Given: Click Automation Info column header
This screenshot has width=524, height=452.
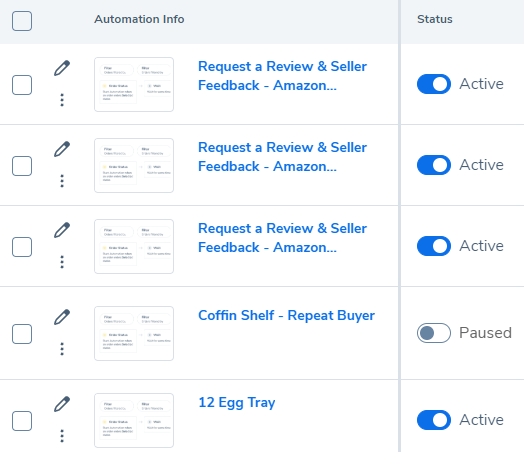Looking at the screenshot, I should click(x=139, y=19).
